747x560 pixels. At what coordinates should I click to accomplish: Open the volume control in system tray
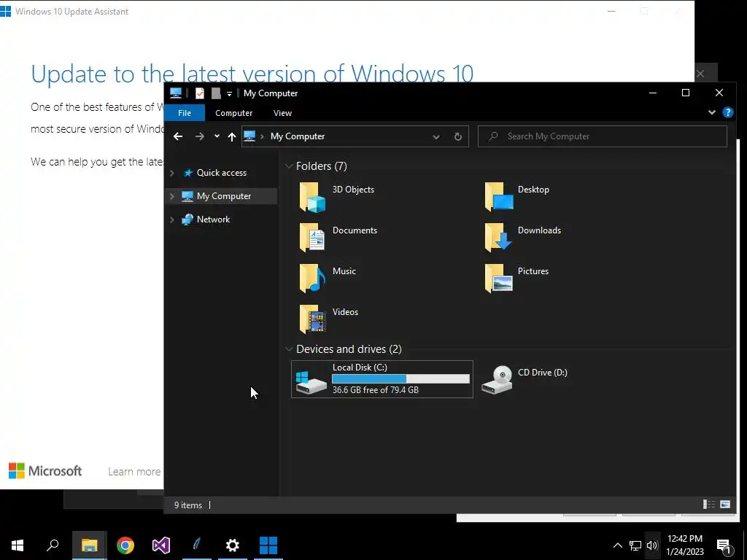point(652,545)
